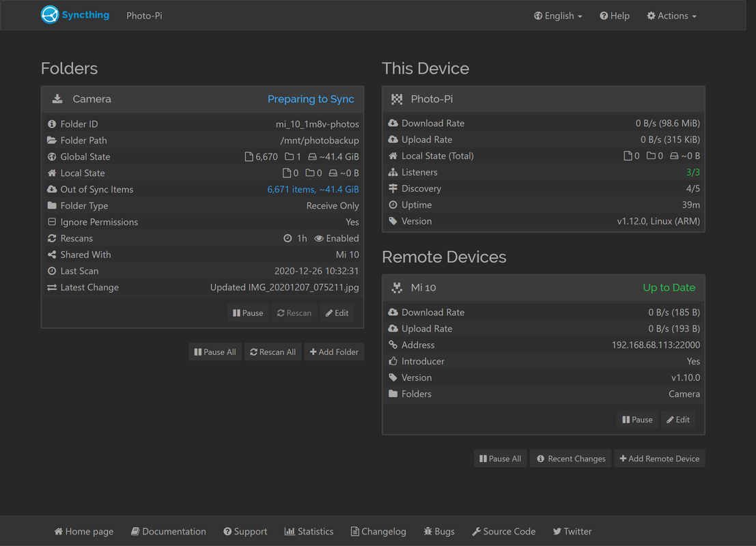
Task: Click the Up to Date status text
Action: pyautogui.click(x=669, y=287)
